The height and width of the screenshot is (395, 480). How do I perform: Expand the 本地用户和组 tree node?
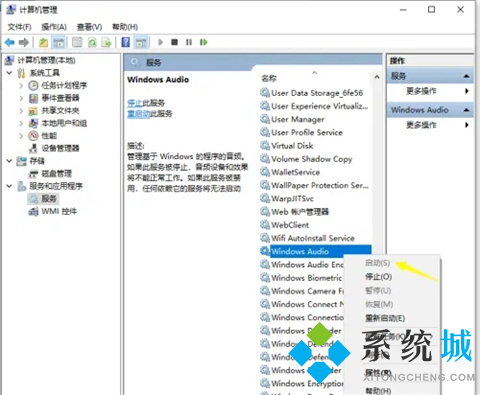(x=21, y=123)
